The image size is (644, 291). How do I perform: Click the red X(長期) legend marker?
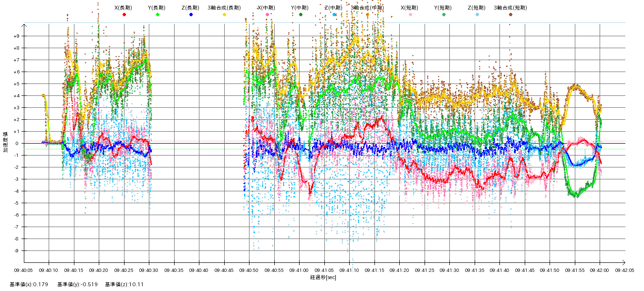124,15
